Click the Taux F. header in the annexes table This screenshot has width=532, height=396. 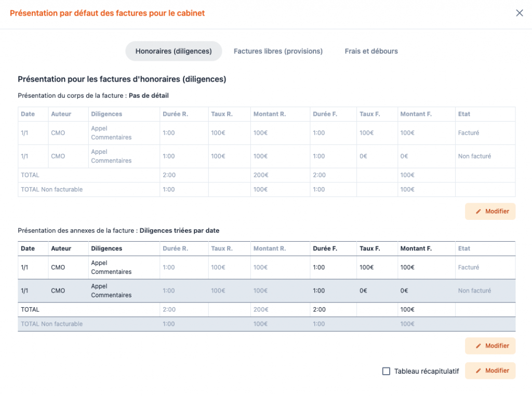tap(369, 248)
